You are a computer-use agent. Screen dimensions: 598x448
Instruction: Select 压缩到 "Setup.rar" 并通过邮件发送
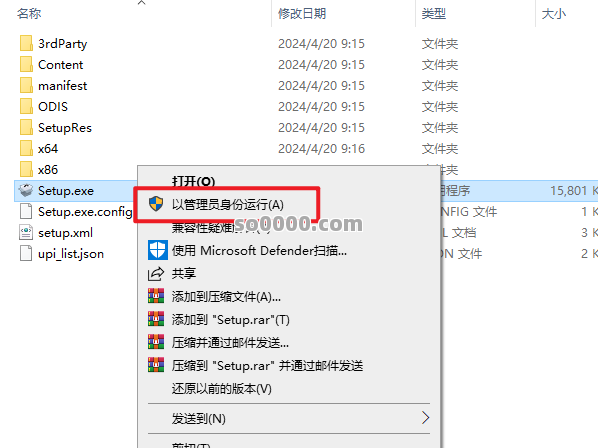(267, 366)
